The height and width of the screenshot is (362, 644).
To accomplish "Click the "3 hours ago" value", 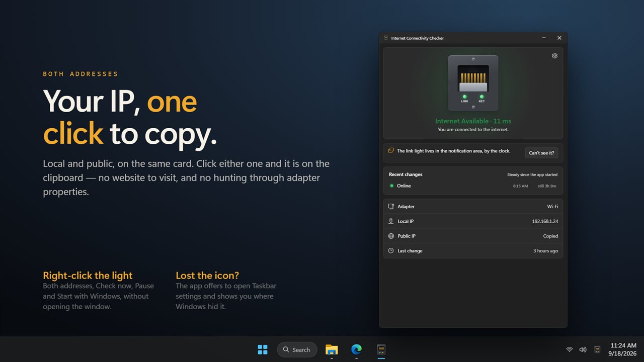I will tap(545, 251).
